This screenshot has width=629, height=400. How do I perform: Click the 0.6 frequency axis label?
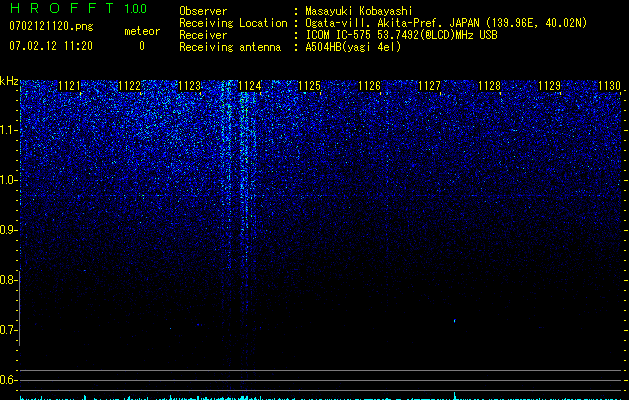click(x=9, y=380)
